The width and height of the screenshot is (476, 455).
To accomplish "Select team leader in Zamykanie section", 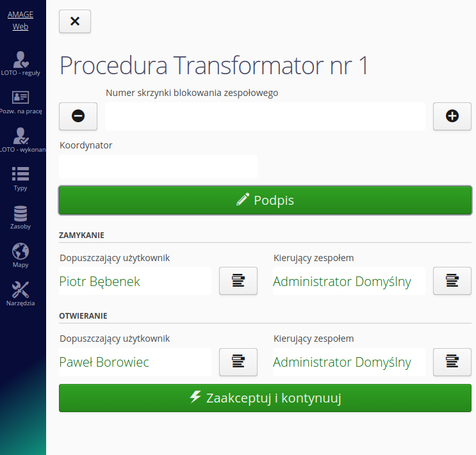I will pyautogui.click(x=452, y=281).
